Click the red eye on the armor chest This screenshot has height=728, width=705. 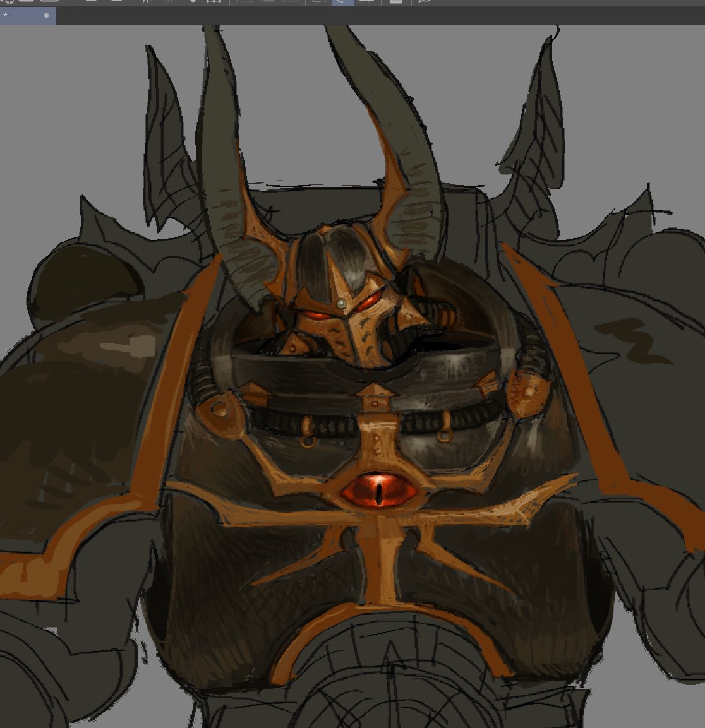point(380,492)
